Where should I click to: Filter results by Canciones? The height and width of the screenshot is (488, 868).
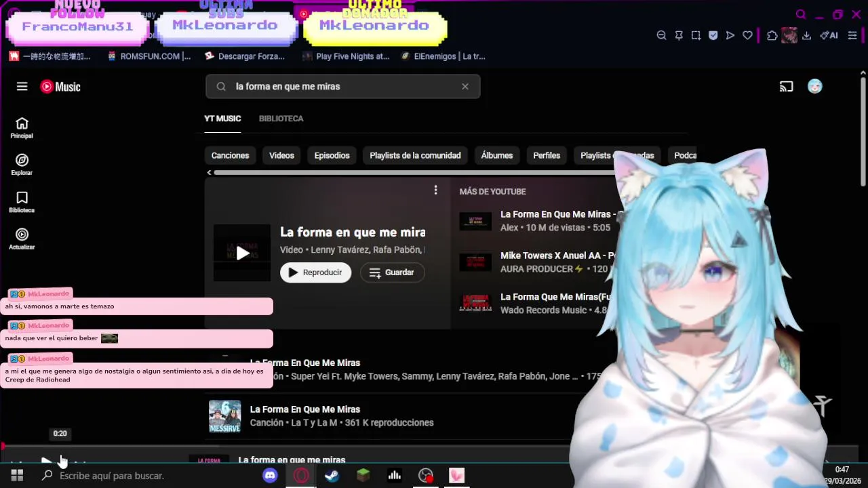point(230,155)
